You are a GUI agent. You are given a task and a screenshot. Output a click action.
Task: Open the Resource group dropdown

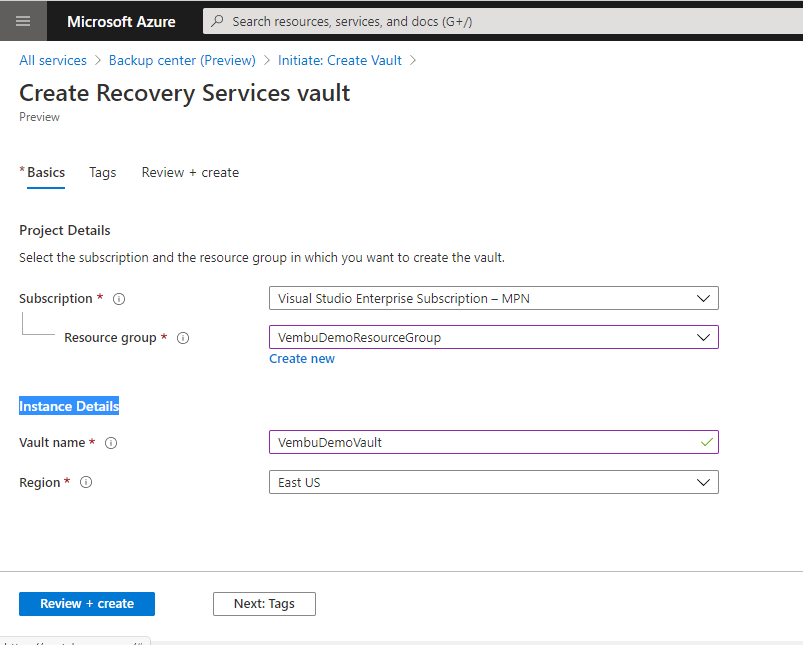point(494,337)
